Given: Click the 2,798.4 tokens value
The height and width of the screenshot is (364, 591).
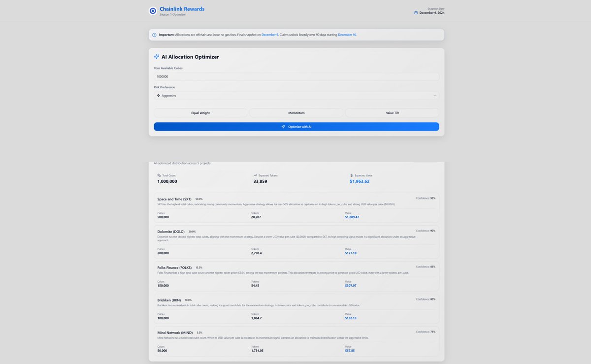Looking at the screenshot, I should tap(257, 253).
